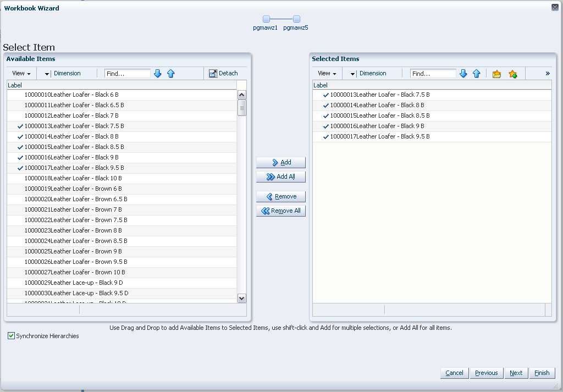
Task: Click the Add All button
Action: click(281, 176)
